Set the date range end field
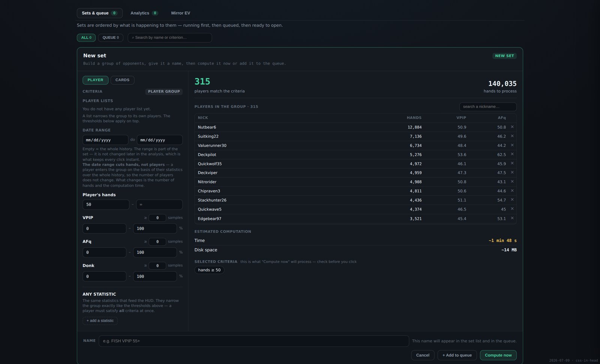Screen dimensions: 600x364 (160, 140)
